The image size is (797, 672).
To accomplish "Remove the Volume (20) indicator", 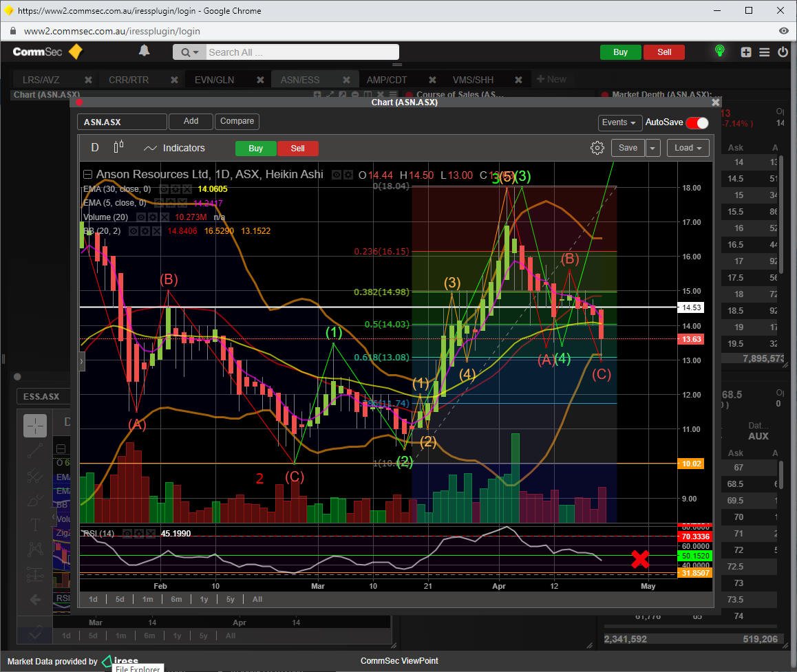I will (x=164, y=217).
